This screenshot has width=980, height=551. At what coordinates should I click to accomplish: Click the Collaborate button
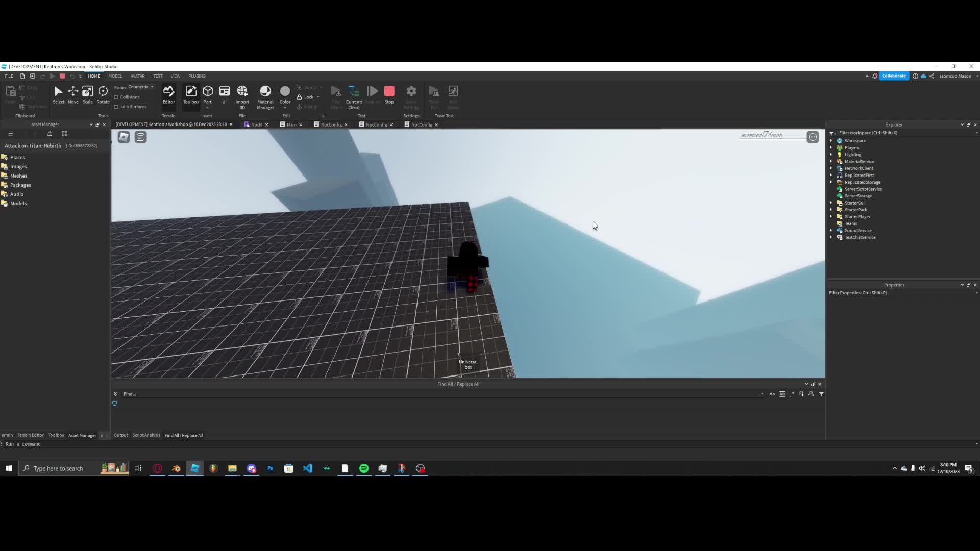[x=894, y=76]
